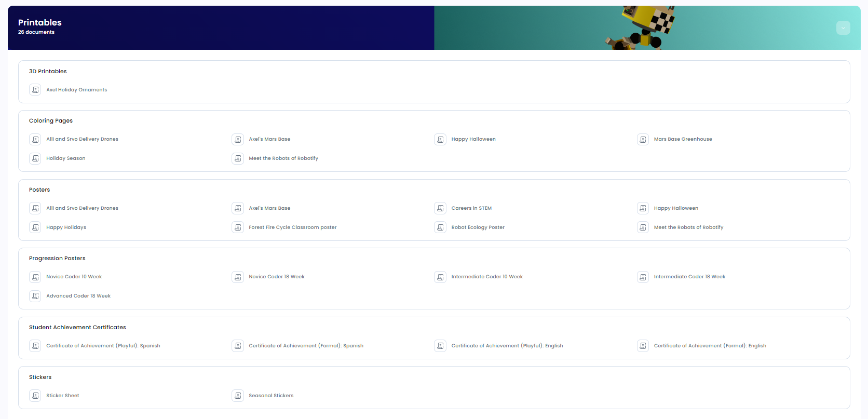The width and height of the screenshot is (868, 419).
Task: Click the icon beside Forest Fire Cycle Classroom poster
Action: [238, 227]
